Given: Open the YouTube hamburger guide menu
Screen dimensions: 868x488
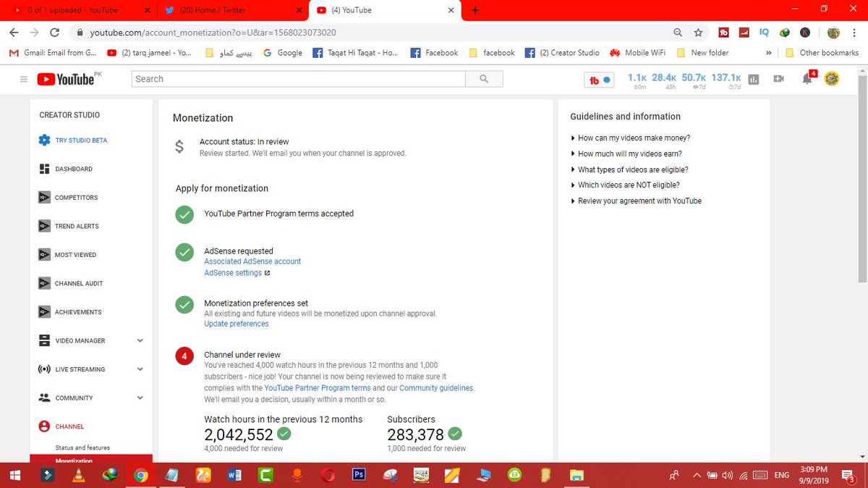Looking at the screenshot, I should click(x=24, y=79).
